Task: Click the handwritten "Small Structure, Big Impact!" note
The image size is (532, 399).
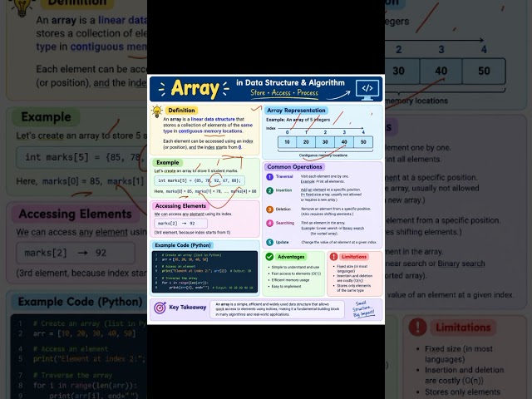Action: tap(363, 309)
